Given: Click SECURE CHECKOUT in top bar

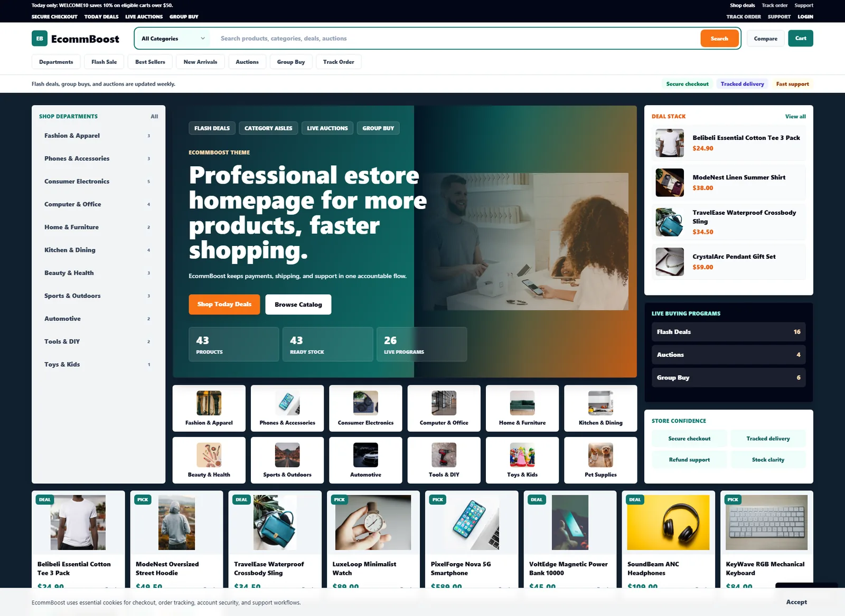Looking at the screenshot, I should [54, 17].
